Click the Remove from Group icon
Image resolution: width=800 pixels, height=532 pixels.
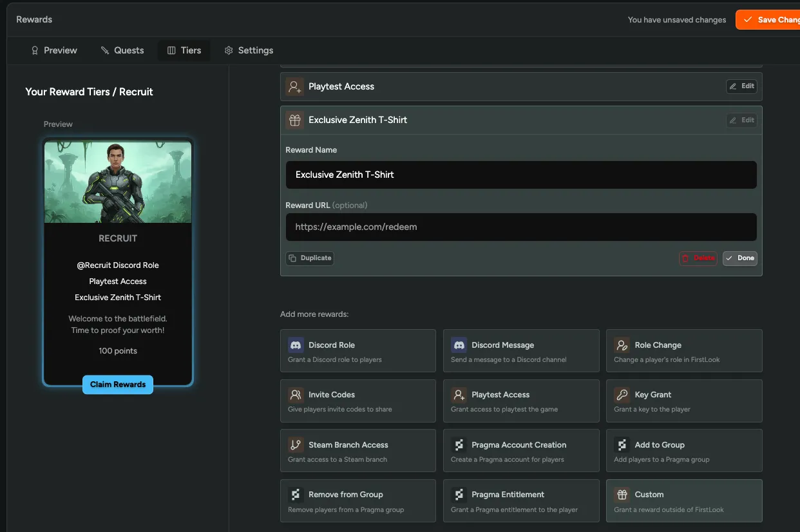tap(296, 494)
